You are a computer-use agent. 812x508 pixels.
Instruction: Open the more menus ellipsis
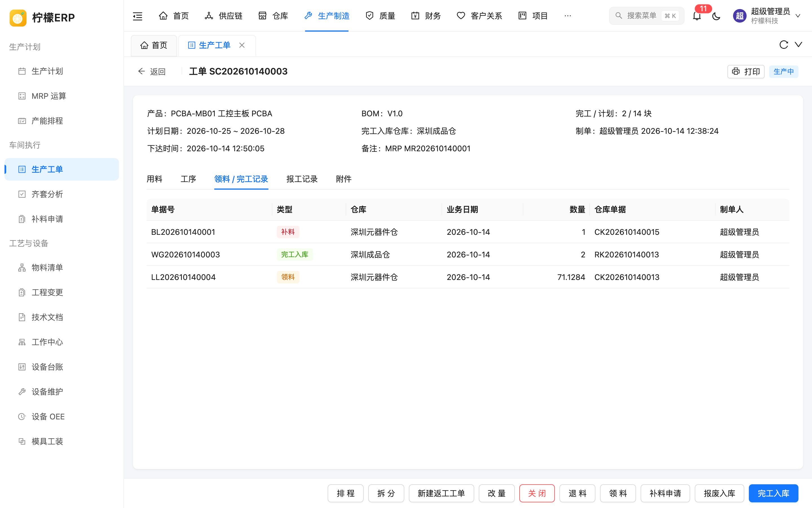click(x=568, y=16)
